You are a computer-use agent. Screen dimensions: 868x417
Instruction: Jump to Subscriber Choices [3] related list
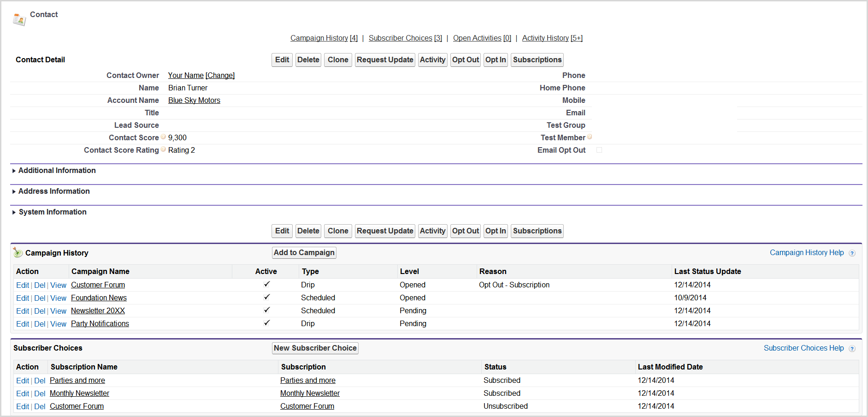pyautogui.click(x=405, y=38)
